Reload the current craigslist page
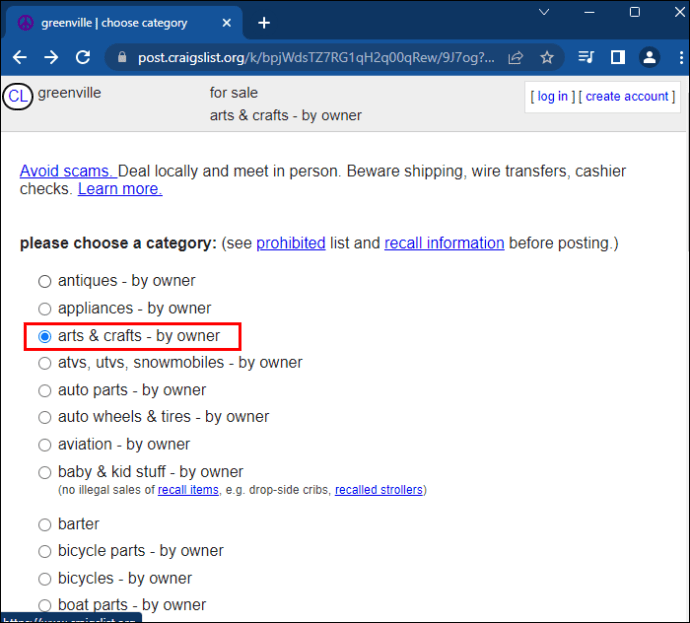Image resolution: width=690 pixels, height=623 pixels. point(83,57)
